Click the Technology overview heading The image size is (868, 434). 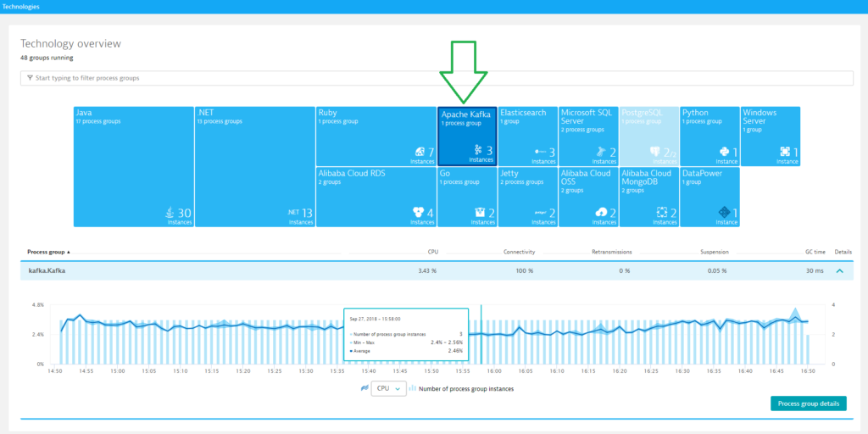pyautogui.click(x=71, y=44)
